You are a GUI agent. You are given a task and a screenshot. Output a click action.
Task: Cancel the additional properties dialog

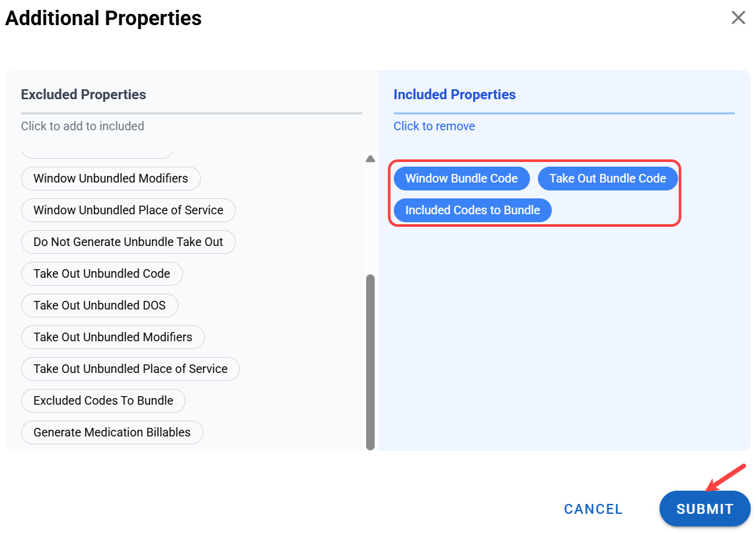coord(593,509)
